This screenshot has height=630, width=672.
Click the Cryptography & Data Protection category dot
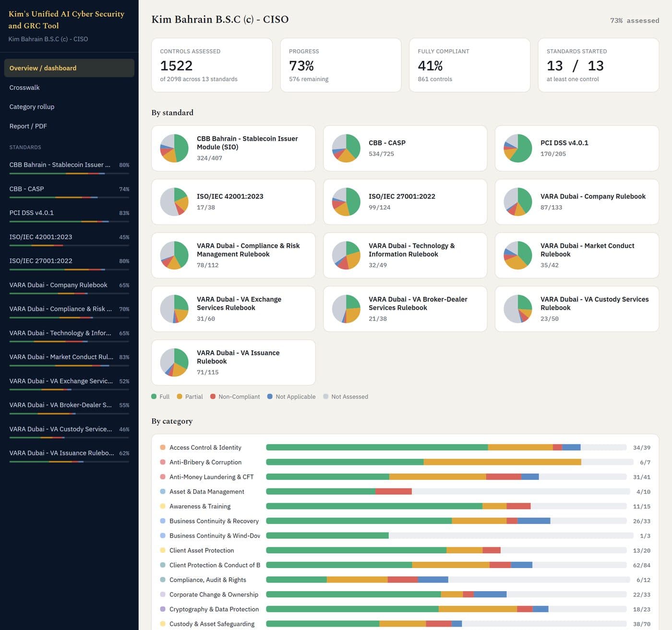163,609
